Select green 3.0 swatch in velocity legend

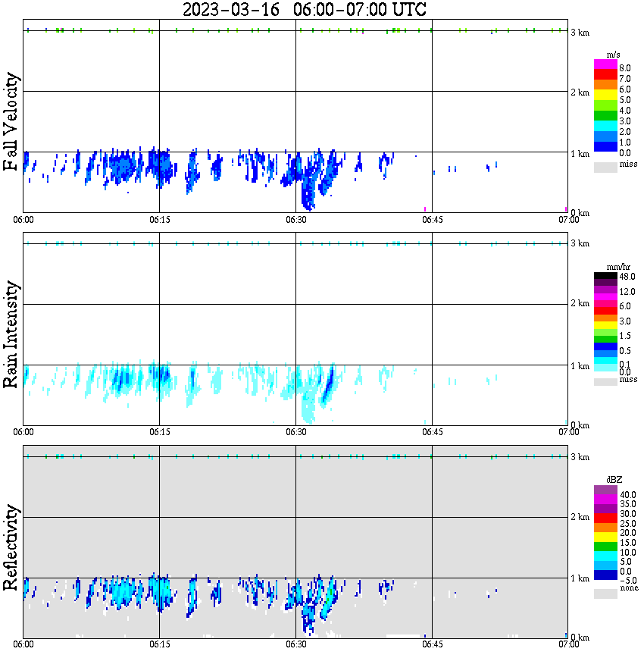point(605,115)
